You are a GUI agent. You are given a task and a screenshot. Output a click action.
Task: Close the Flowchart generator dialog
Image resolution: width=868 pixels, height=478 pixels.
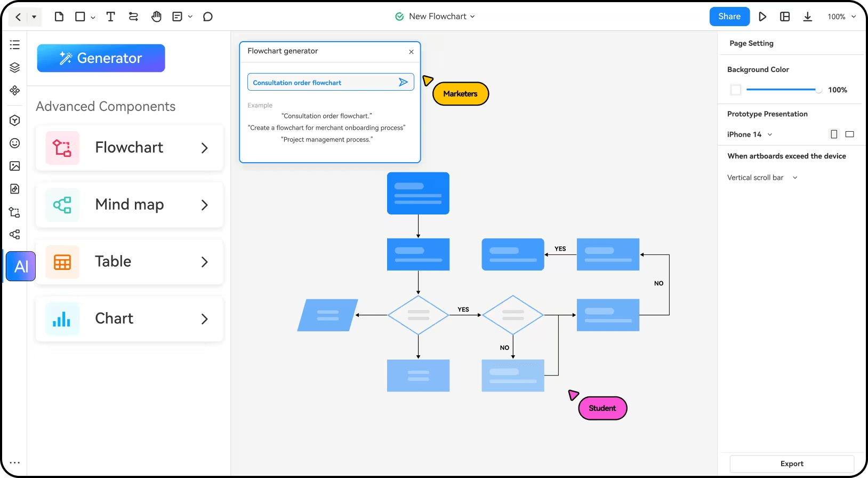coord(411,52)
